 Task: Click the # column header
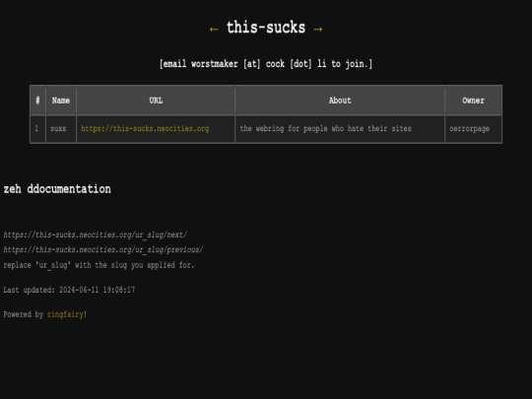pyautogui.click(x=37, y=100)
